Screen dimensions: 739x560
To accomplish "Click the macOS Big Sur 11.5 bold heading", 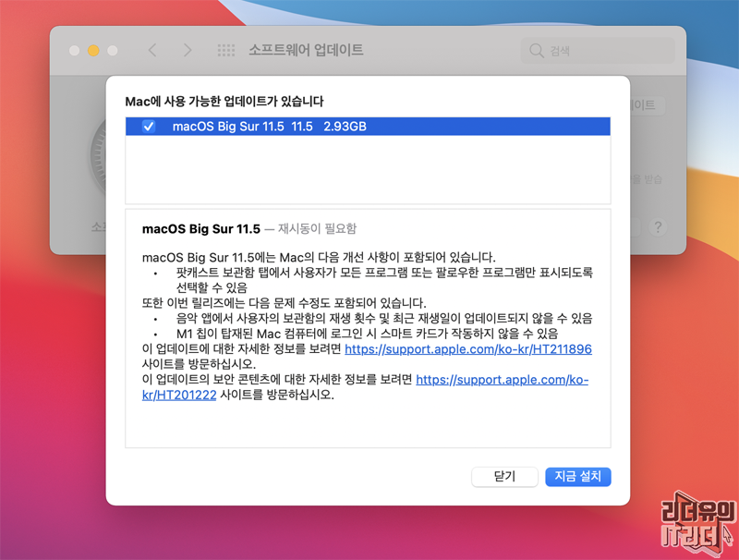I will [x=201, y=229].
